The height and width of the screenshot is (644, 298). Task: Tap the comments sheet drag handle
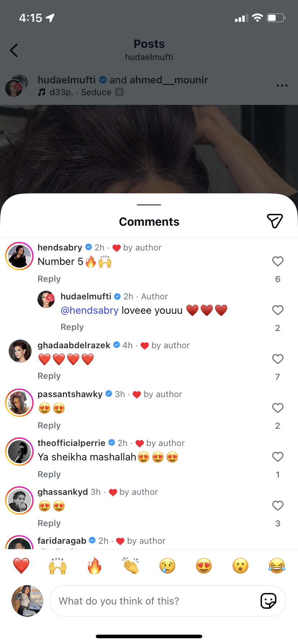149,205
